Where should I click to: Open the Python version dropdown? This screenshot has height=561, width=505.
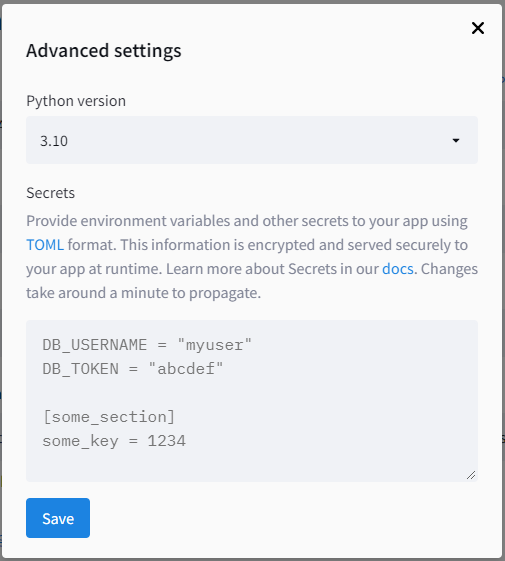252,140
